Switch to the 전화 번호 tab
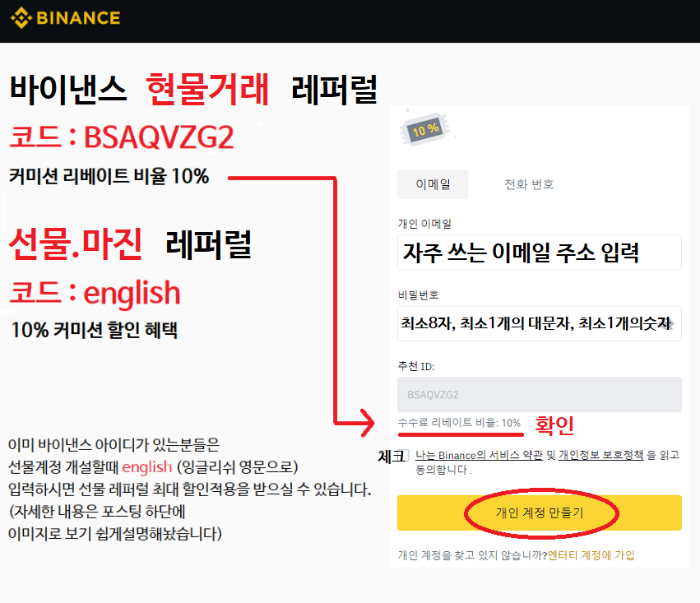The image size is (700, 603). click(x=529, y=184)
